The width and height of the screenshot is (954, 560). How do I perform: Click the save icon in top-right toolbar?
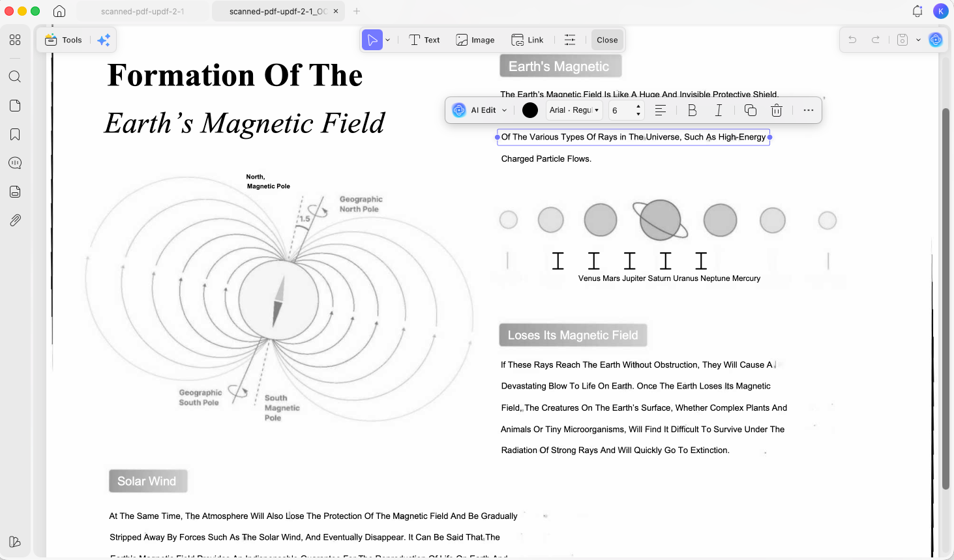tap(902, 40)
